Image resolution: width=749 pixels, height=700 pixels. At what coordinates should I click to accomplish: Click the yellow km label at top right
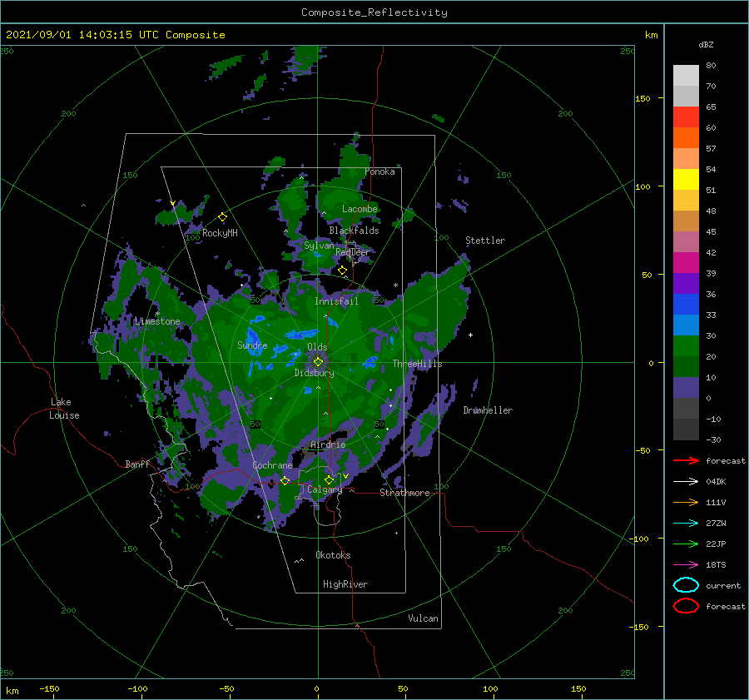(651, 35)
